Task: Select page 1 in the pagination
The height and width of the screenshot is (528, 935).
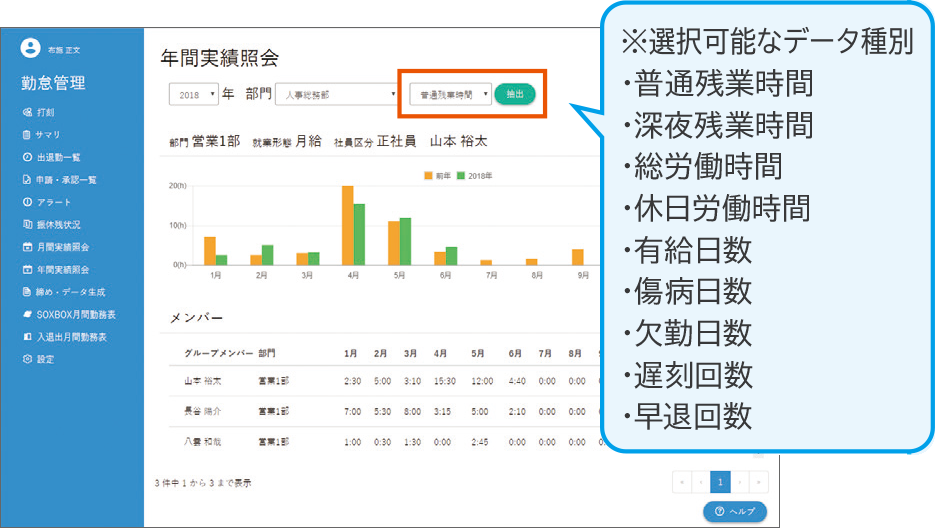Action: point(720,482)
